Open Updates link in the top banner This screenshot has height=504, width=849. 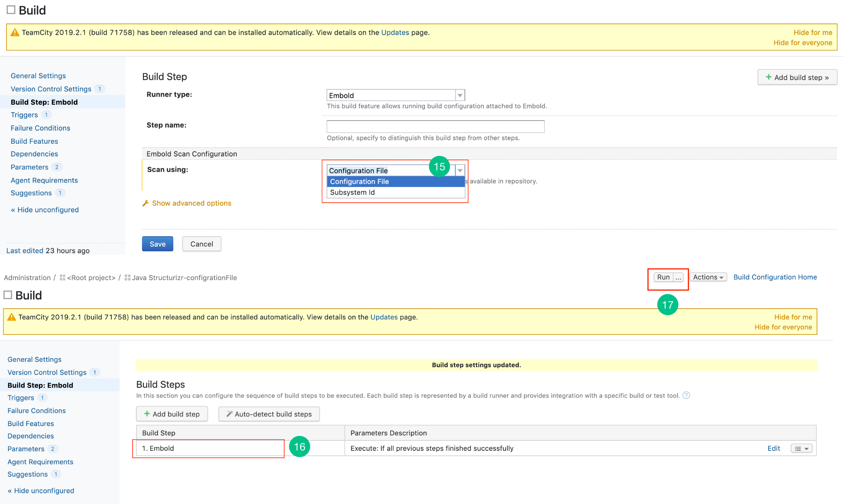tap(395, 32)
